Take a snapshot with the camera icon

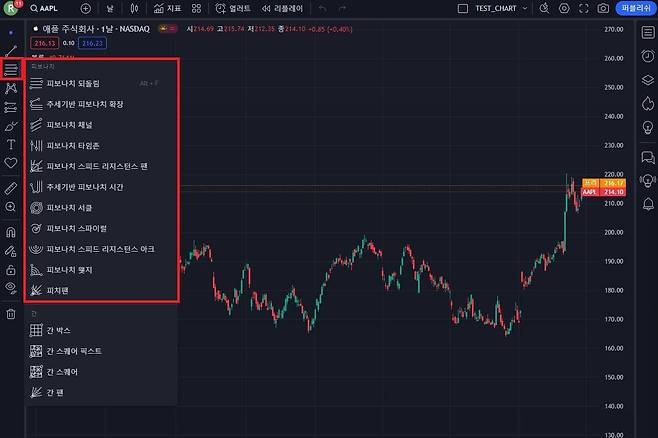pos(603,8)
